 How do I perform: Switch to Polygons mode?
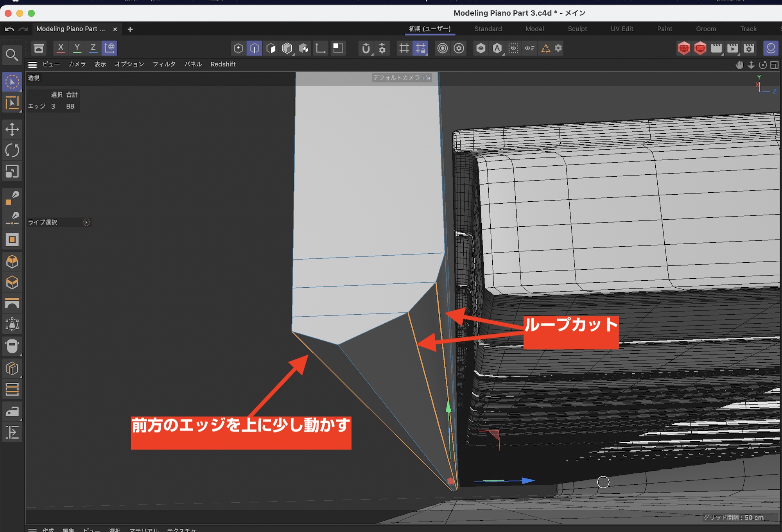click(271, 48)
